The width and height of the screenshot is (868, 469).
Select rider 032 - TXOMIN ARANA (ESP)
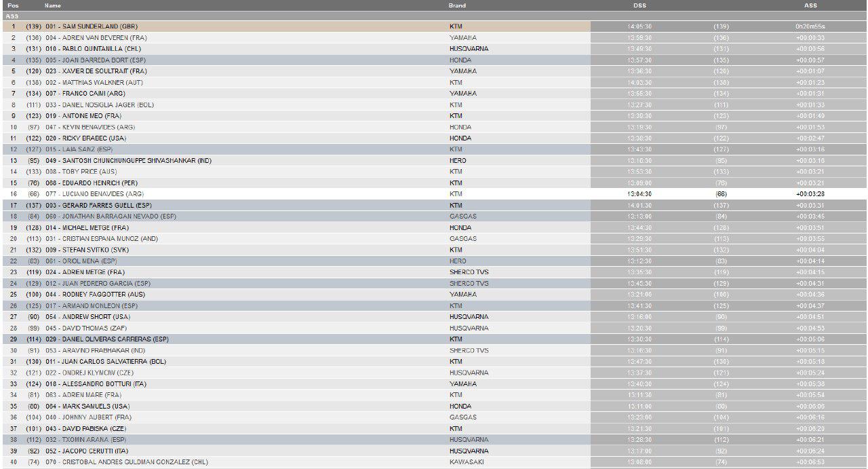[85, 439]
